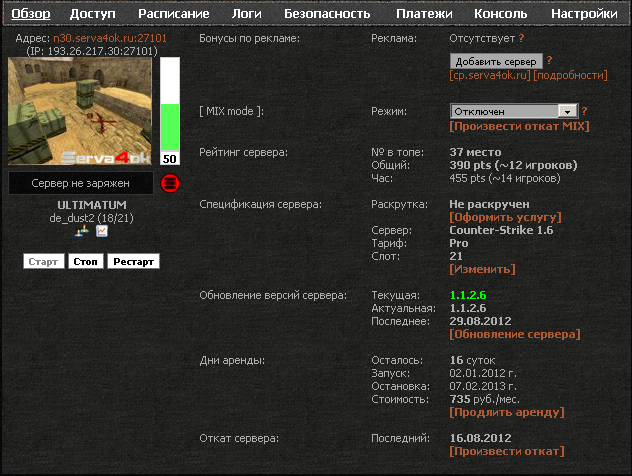Open the [подробности] link
Image resolution: width=632 pixels, height=476 pixels.
(x=570, y=75)
